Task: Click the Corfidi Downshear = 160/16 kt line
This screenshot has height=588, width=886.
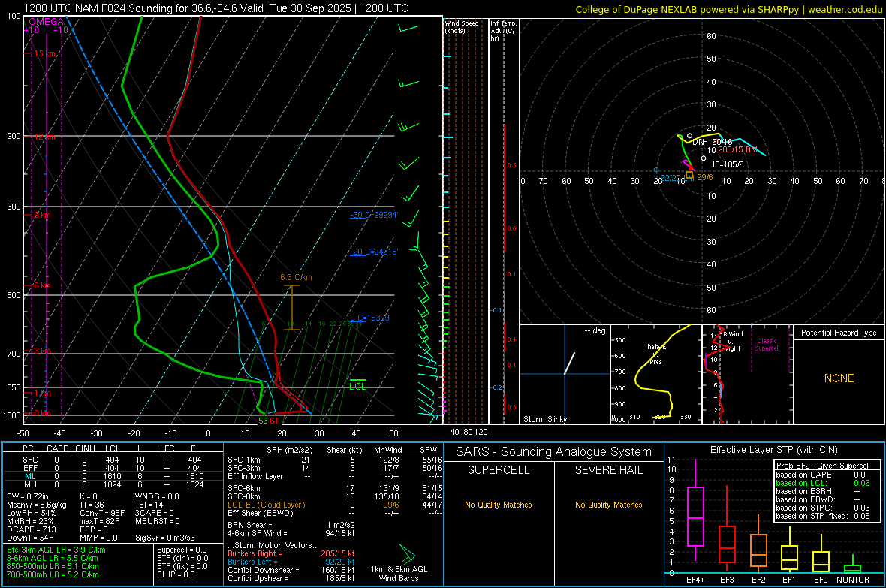Action: click(x=291, y=570)
